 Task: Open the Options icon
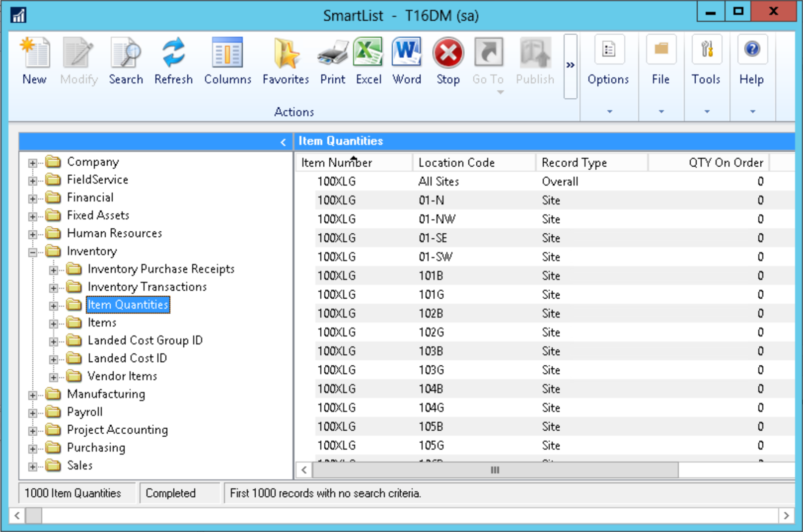coord(609,49)
